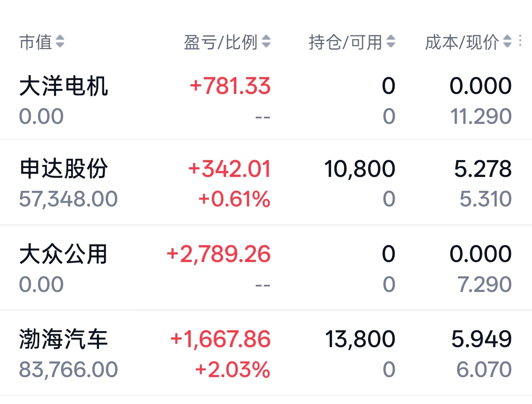Sort by 成本/现价 column header
Screen dimensions: 532x404
coord(462,42)
